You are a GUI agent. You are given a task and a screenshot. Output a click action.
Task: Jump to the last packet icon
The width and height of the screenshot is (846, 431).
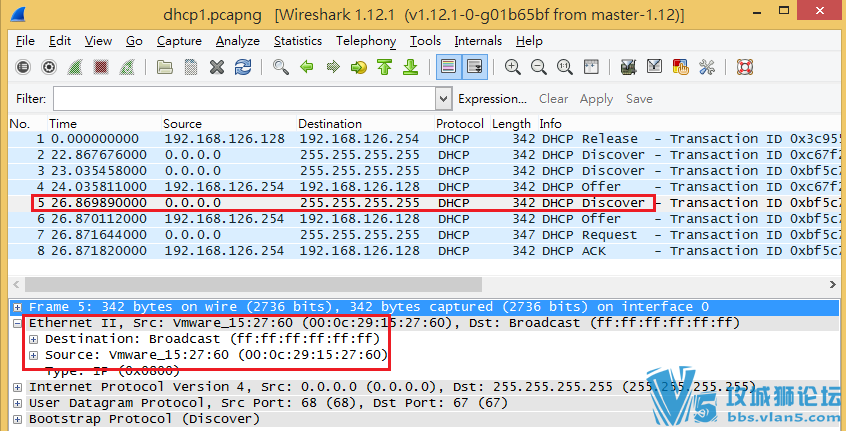(x=410, y=67)
